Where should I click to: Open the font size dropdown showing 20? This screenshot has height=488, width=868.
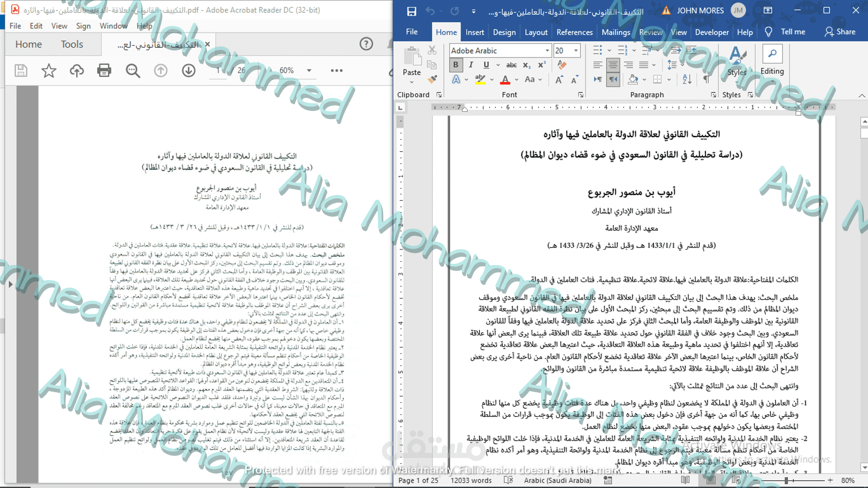[x=576, y=51]
